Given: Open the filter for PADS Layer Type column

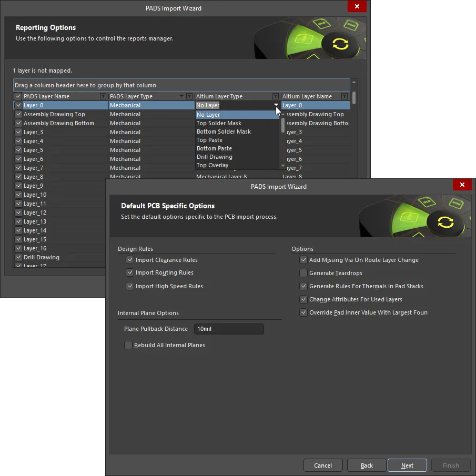Looking at the screenshot, I should pyautogui.click(x=189, y=96).
